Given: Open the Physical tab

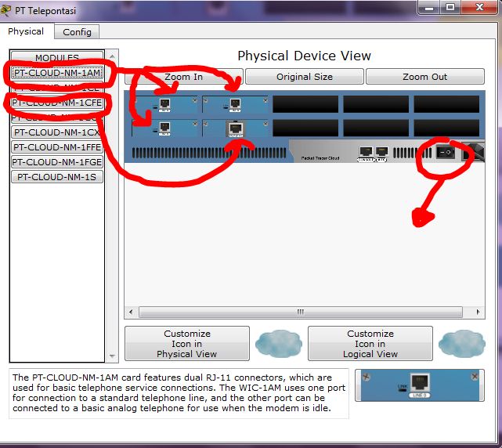Looking at the screenshot, I should [26, 31].
